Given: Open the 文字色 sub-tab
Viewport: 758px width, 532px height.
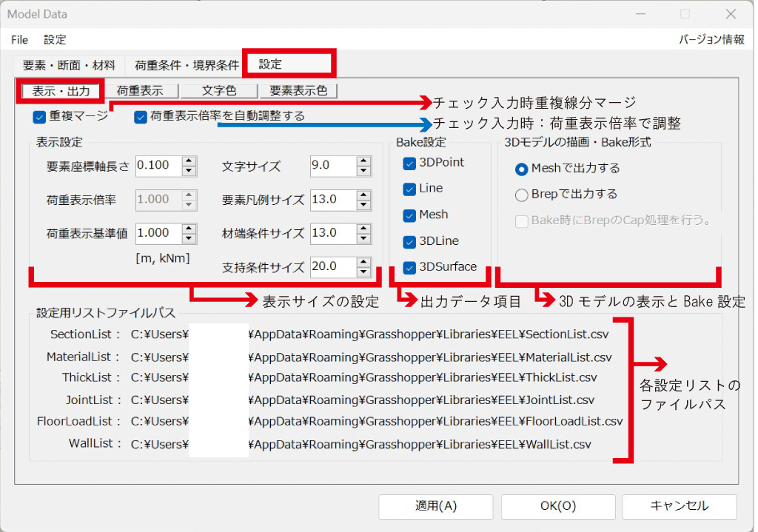Looking at the screenshot, I should (218, 91).
